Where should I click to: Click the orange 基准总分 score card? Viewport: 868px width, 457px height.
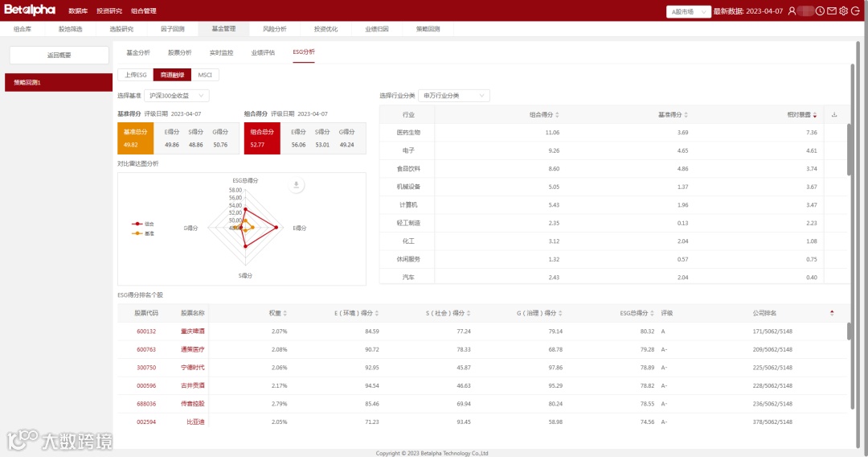tap(136, 138)
